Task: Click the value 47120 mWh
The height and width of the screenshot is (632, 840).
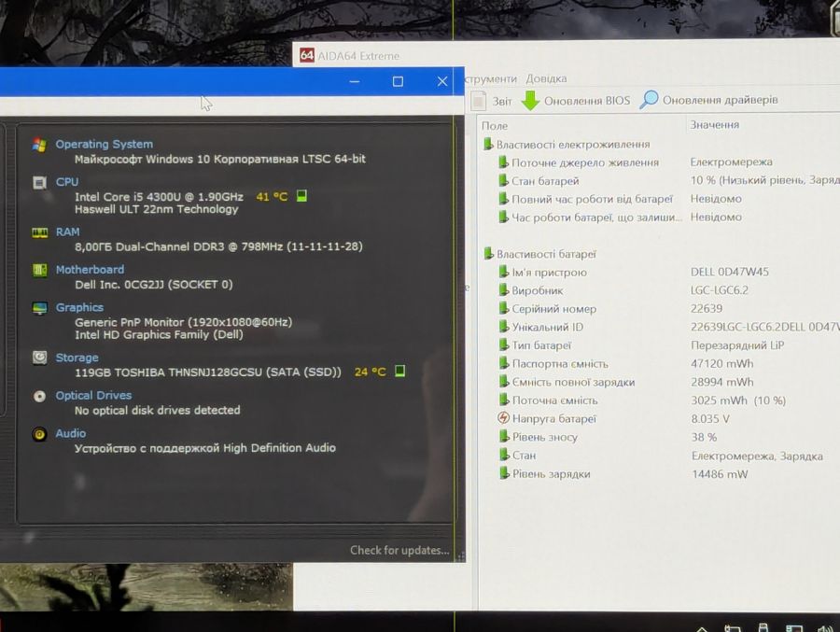Action: [721, 363]
